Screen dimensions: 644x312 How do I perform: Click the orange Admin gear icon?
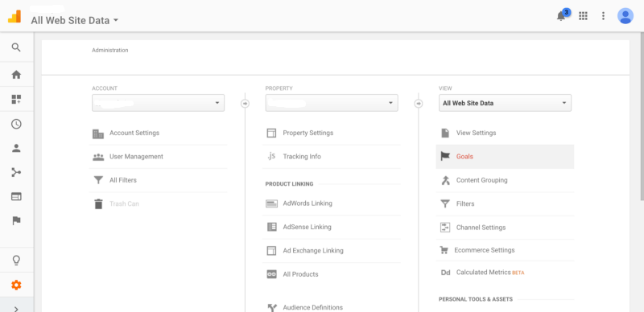pyautogui.click(x=16, y=285)
